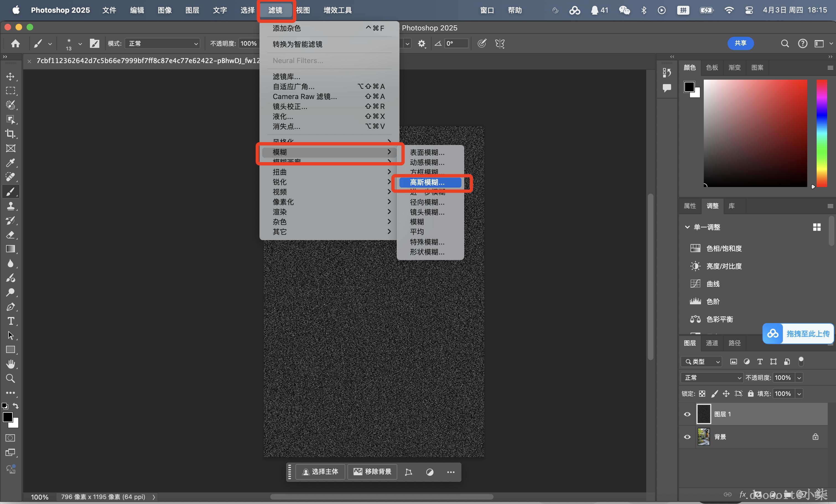Viewport: 836px width, 504px height.
Task: Select the Eraser tool
Action: pyautogui.click(x=11, y=235)
